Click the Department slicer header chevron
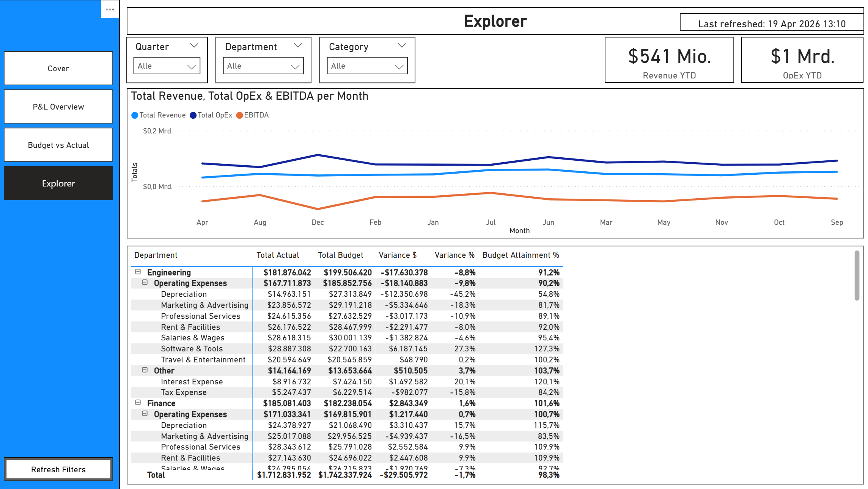 click(298, 46)
